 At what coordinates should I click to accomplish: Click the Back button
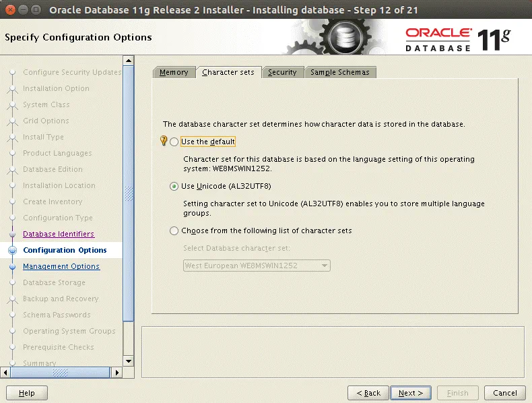[368, 393]
